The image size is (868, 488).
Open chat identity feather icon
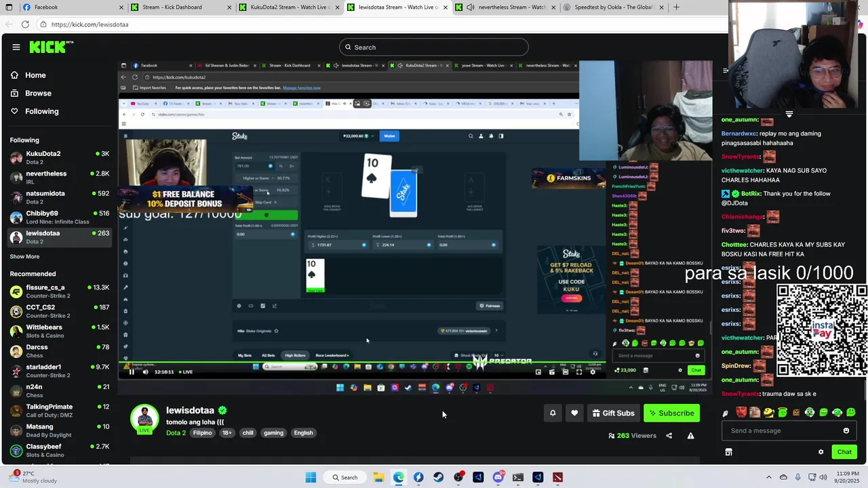[x=726, y=413]
